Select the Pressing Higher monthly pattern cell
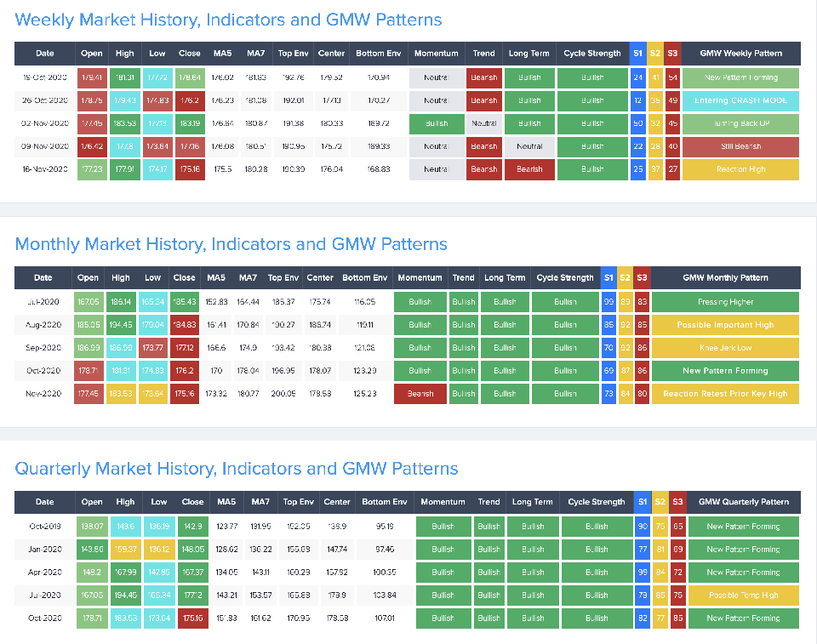Viewport: 817px width, 644px height. pyautogui.click(x=725, y=302)
